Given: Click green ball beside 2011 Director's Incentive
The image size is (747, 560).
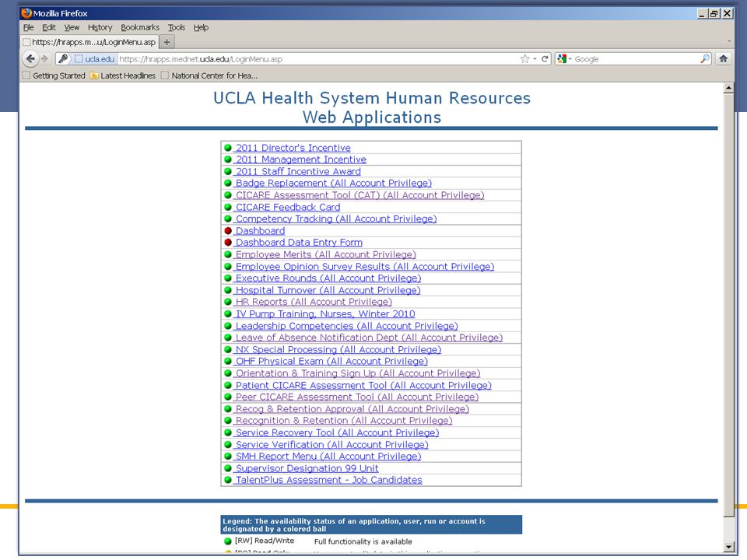Looking at the screenshot, I should tap(228, 148).
